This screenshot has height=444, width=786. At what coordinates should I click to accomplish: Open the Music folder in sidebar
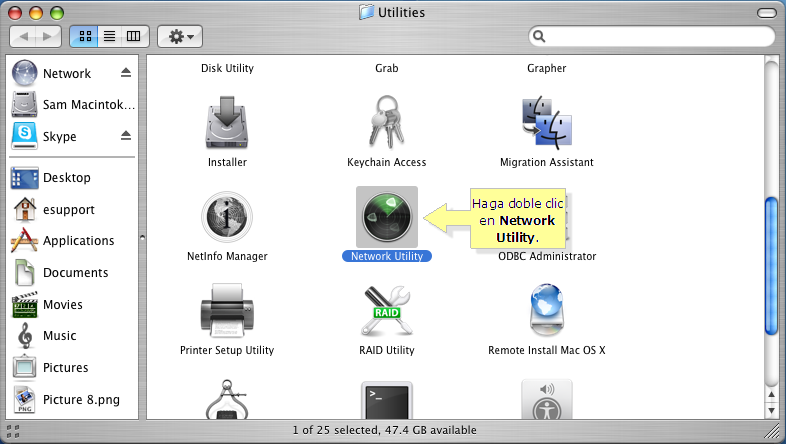tap(46, 335)
